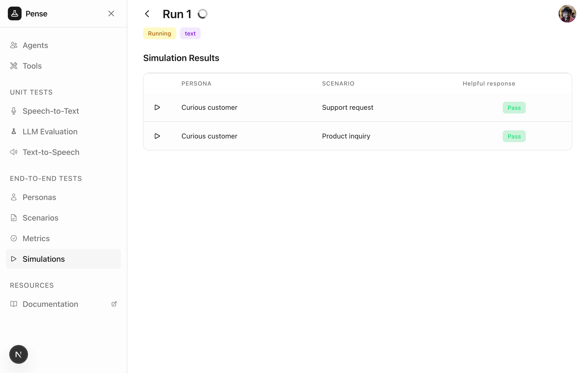This screenshot has width=588, height=373.
Task: Click the Pass badge for Support request
Action: 514,108
